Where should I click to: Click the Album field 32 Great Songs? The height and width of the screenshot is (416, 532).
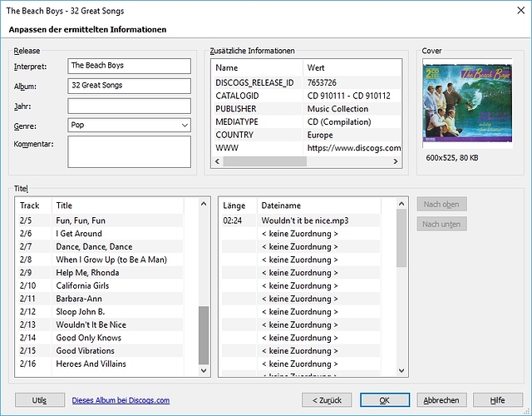(129, 86)
